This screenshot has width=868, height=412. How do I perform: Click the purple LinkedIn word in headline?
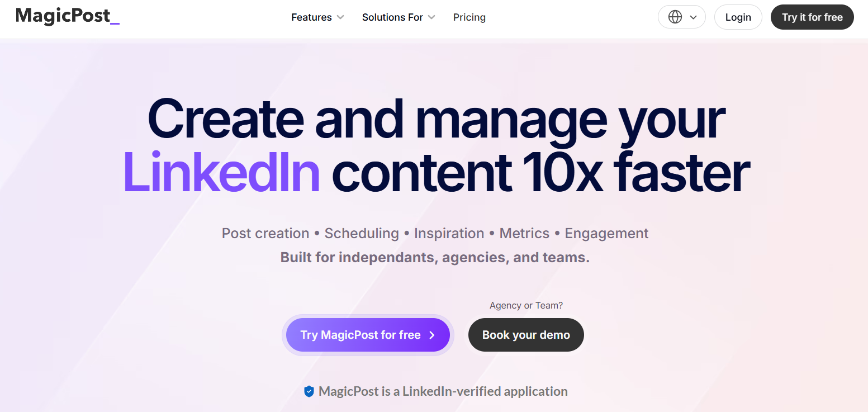221,172
